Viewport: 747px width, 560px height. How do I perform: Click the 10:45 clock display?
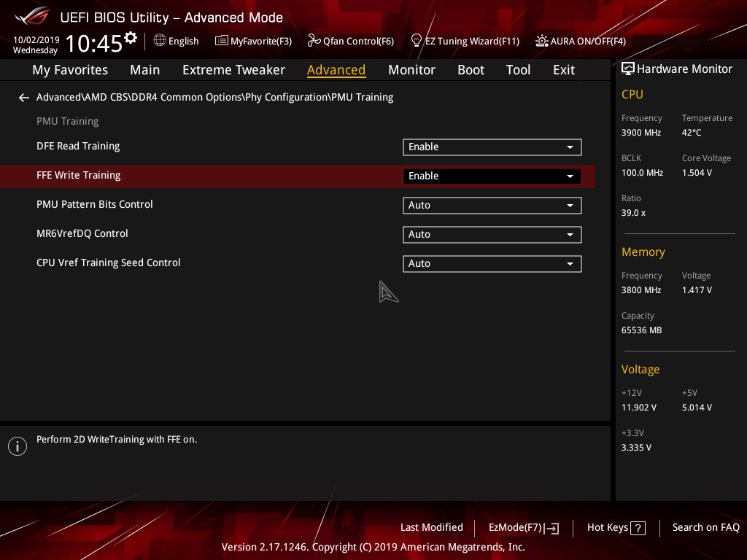click(x=94, y=43)
